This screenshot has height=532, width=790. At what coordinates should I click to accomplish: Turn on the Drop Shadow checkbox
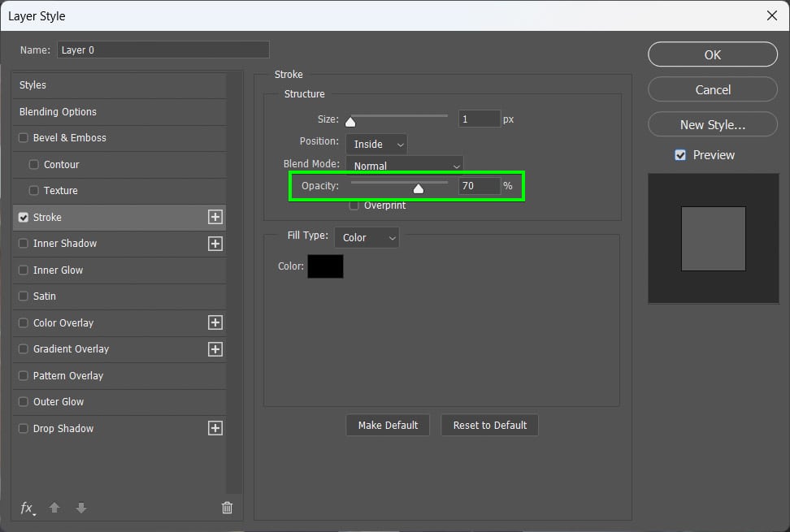[x=24, y=428]
